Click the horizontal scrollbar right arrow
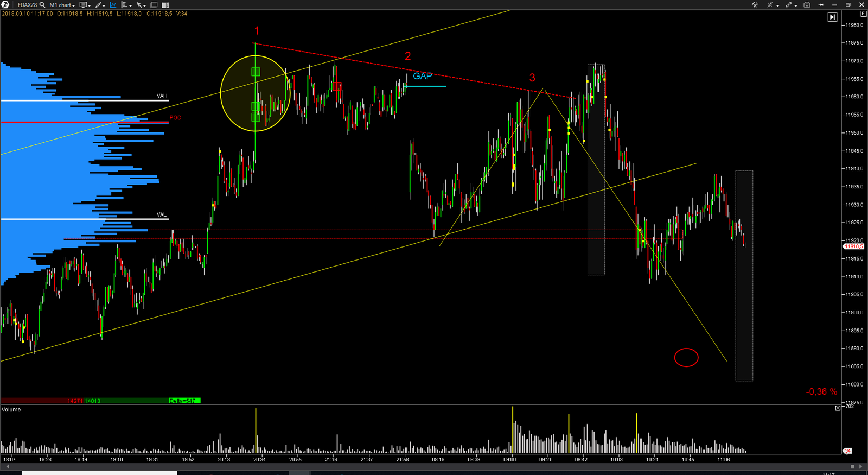The height and width of the screenshot is (475, 868). coord(860,467)
